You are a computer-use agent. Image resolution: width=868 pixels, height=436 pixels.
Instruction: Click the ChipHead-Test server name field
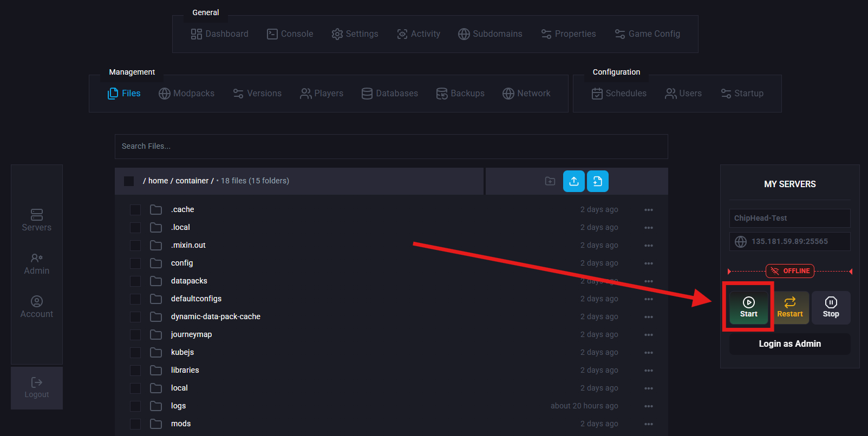click(x=790, y=218)
